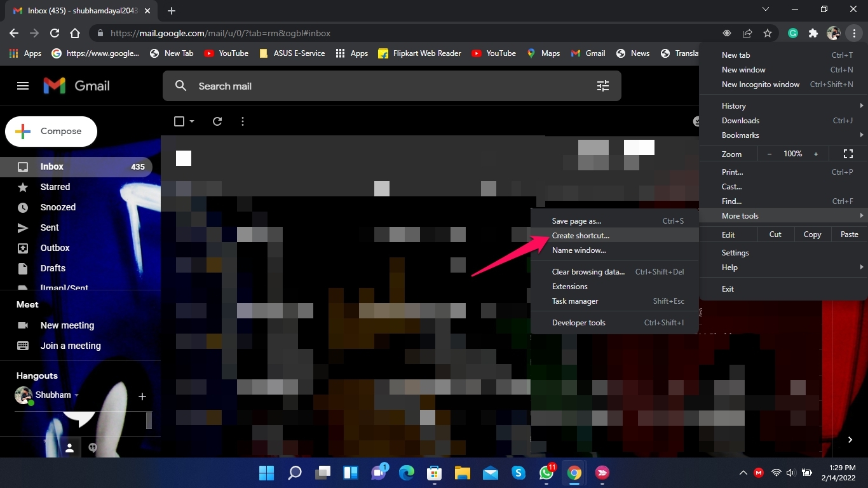Select Create shortcut... menu item
This screenshot has width=868, height=488.
click(614, 235)
